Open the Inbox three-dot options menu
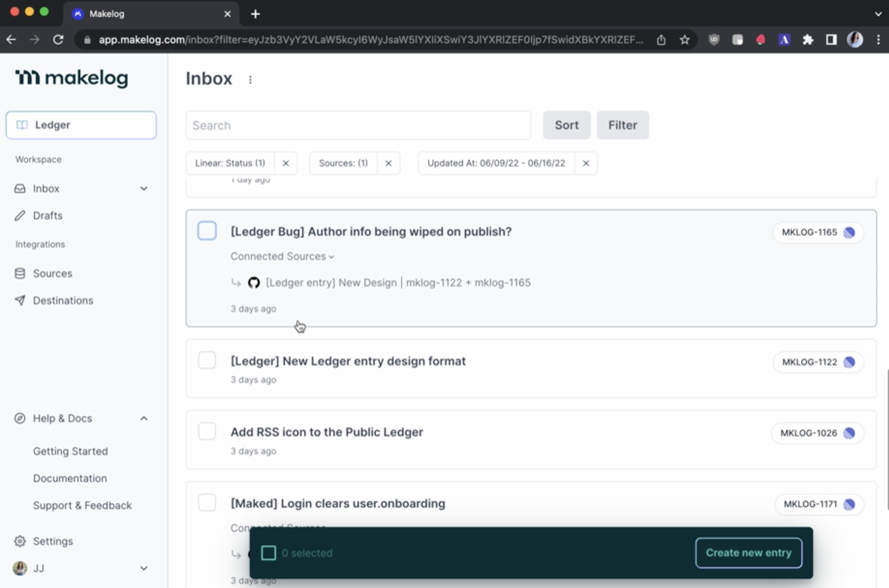This screenshot has width=889, height=588. pos(250,80)
